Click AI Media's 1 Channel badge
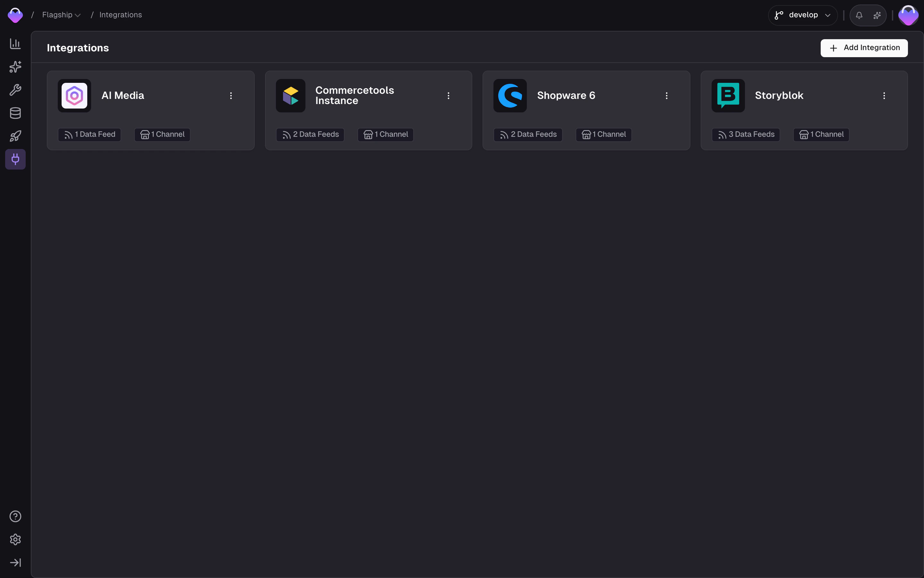The height and width of the screenshot is (578, 924). [x=162, y=135]
